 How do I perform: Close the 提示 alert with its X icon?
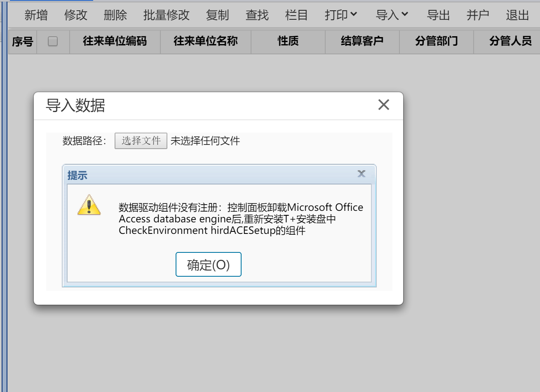tap(362, 174)
